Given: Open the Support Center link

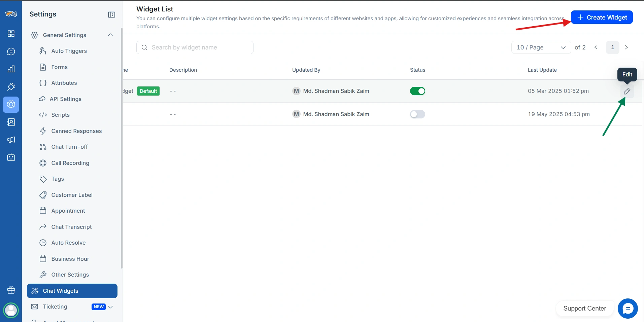Looking at the screenshot, I should pos(584,309).
